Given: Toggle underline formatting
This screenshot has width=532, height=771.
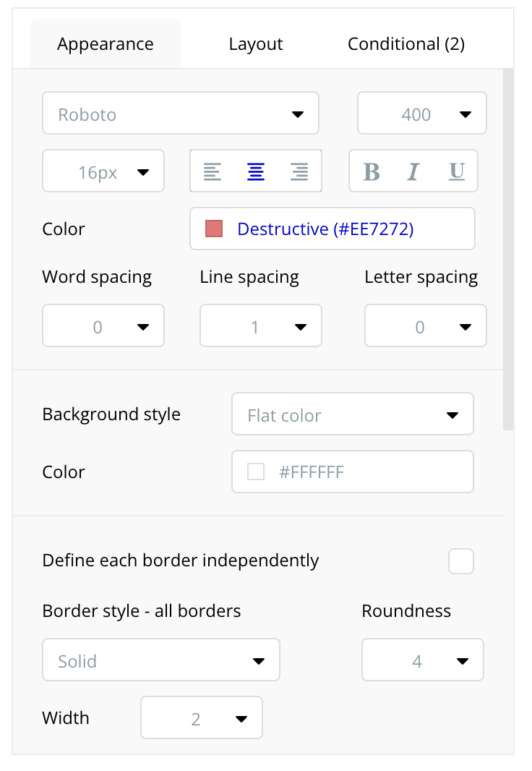Looking at the screenshot, I should 456,171.
